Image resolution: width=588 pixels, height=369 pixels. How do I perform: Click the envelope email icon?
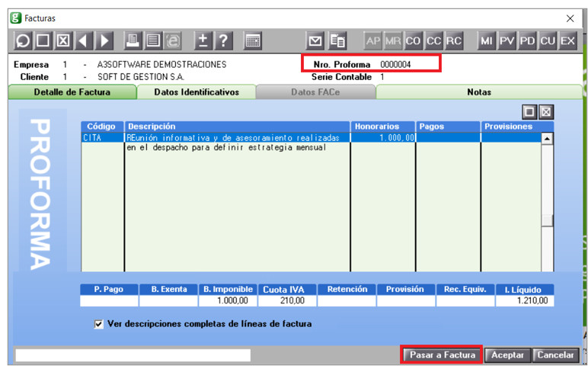(315, 40)
